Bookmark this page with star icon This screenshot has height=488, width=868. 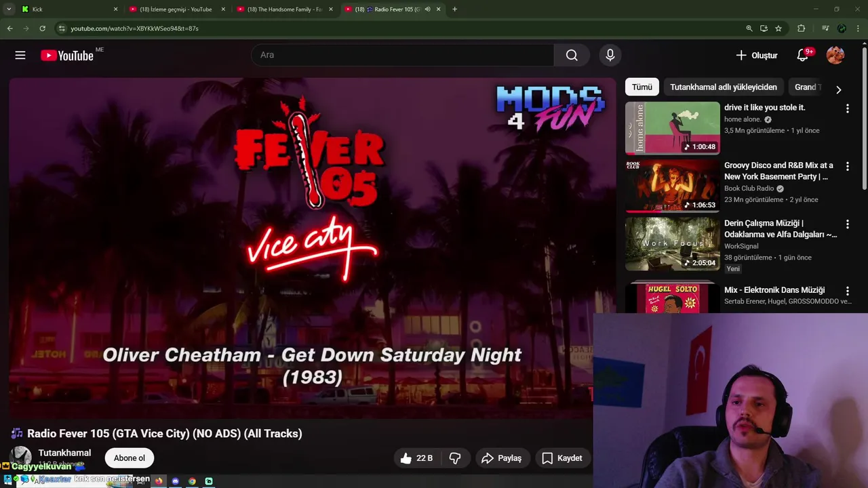tap(778, 28)
